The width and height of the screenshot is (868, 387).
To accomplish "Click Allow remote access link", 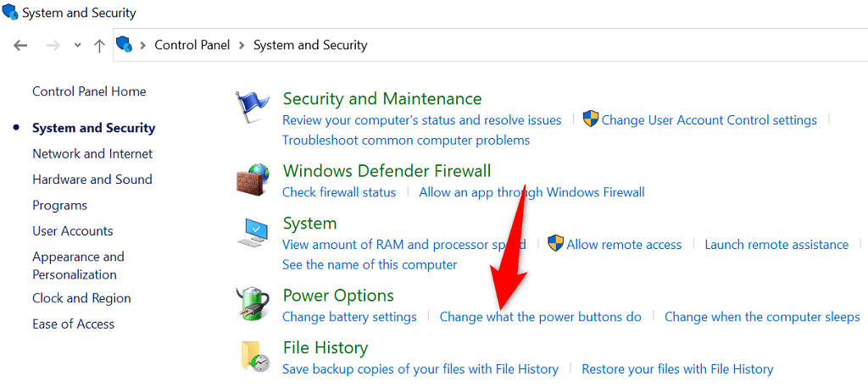I will (624, 245).
